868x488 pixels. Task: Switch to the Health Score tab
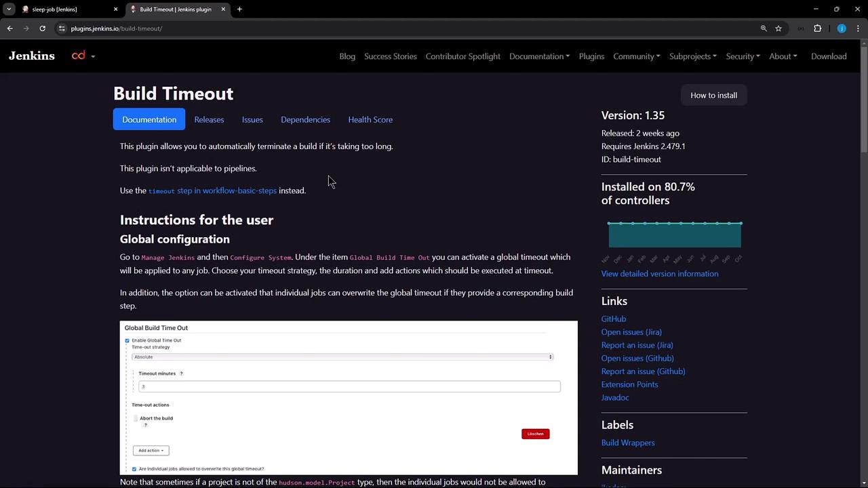370,119
